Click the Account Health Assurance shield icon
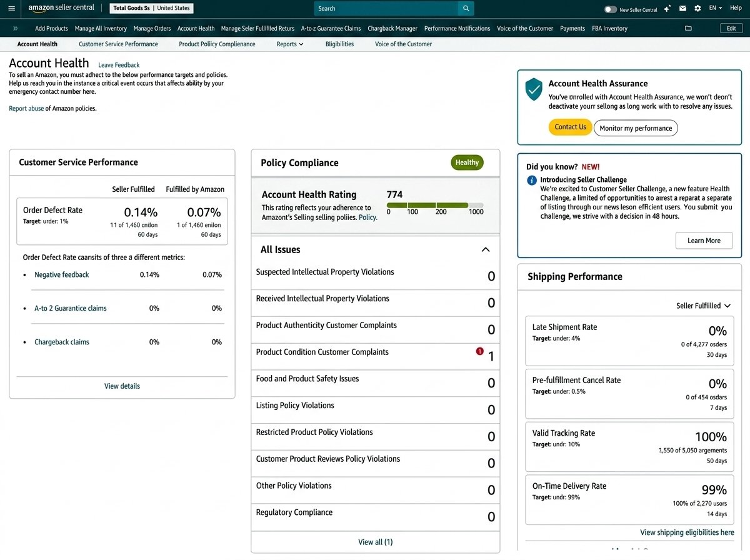Viewport: 750px width, 560px height. pos(533,89)
